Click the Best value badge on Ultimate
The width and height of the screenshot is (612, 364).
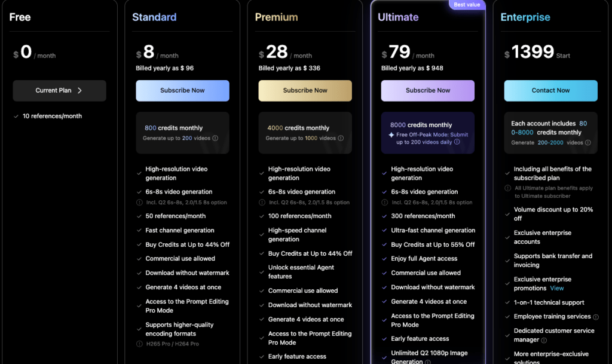pos(466,5)
